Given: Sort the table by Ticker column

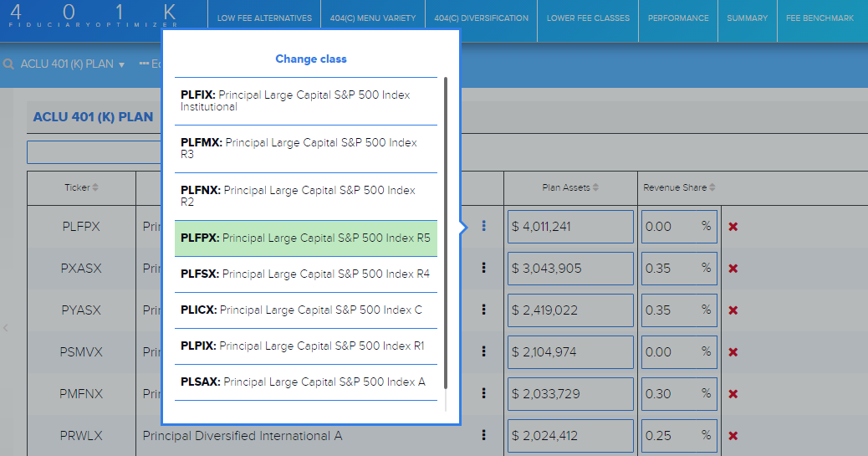Looking at the screenshot, I should [x=81, y=187].
